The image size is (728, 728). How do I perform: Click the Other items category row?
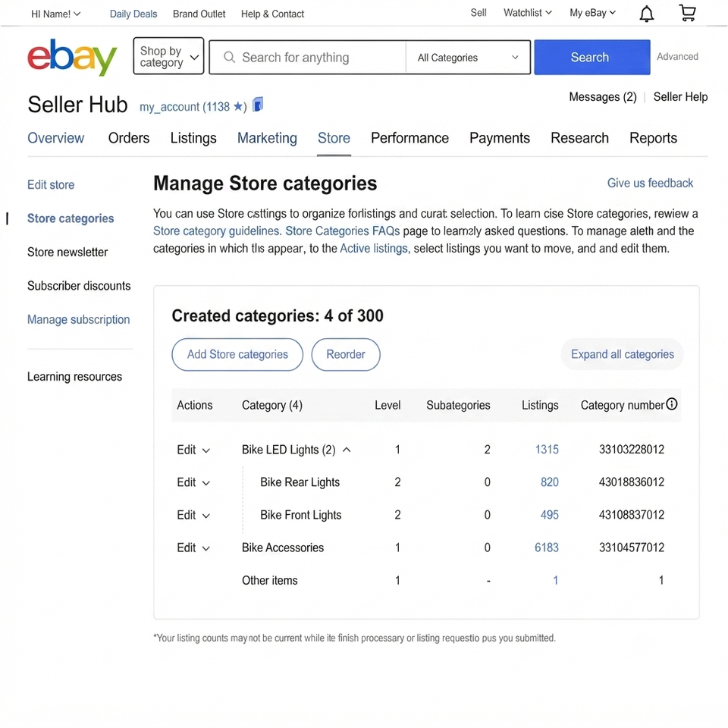(x=426, y=580)
